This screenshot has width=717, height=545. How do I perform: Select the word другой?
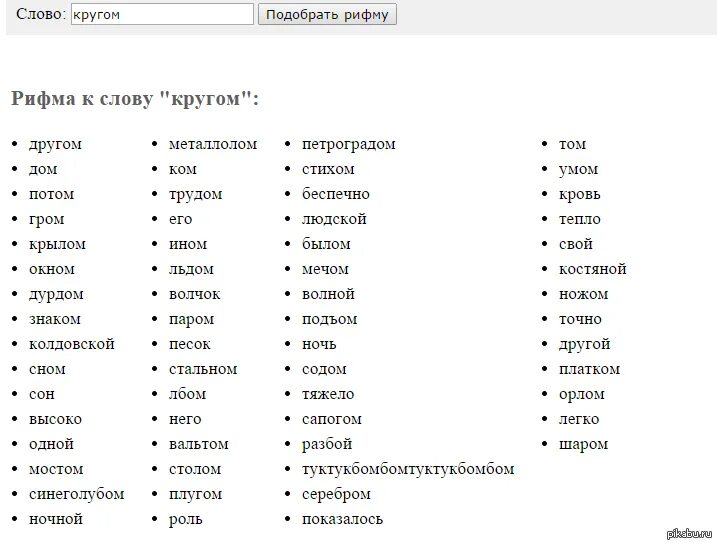coord(584,344)
